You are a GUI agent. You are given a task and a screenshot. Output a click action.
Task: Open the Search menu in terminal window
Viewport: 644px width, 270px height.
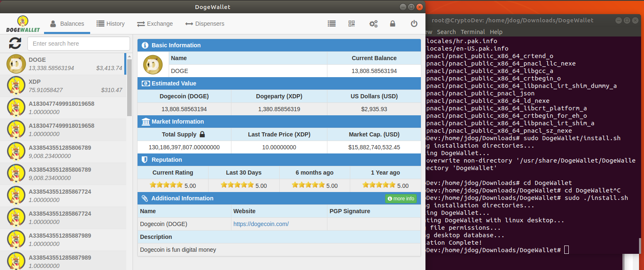point(446,32)
